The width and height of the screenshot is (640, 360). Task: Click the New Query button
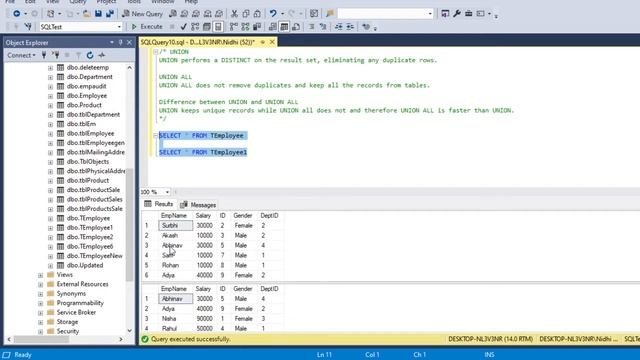142,14
